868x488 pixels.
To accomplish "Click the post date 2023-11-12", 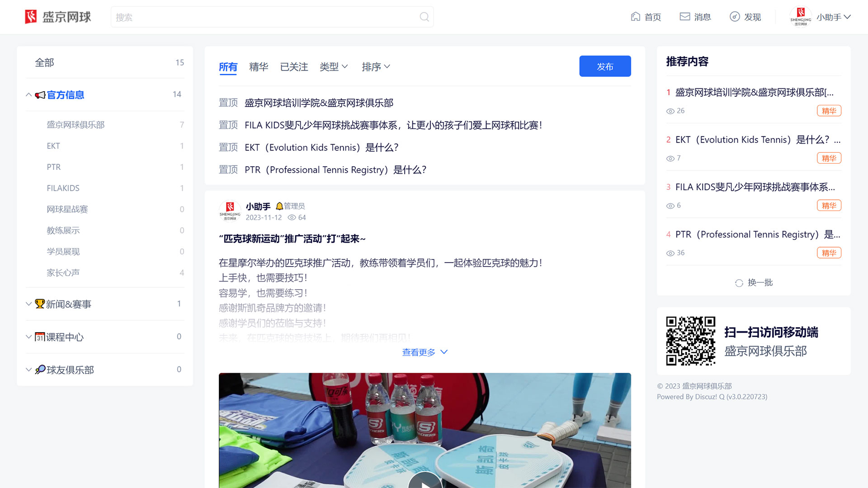I will 264,217.
